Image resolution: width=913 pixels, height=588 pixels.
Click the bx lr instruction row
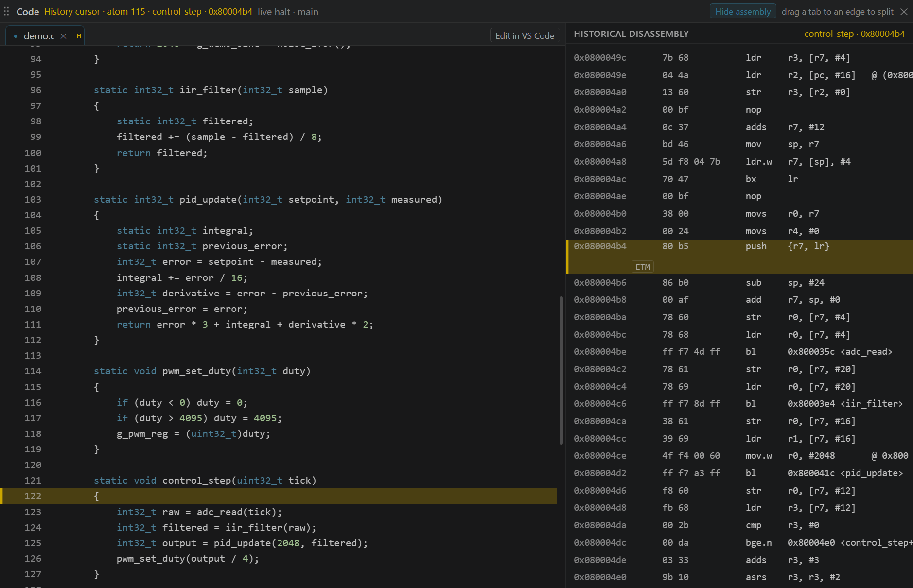click(x=739, y=179)
